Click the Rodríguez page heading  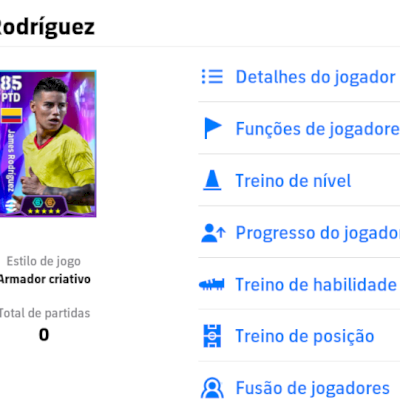click(x=47, y=27)
